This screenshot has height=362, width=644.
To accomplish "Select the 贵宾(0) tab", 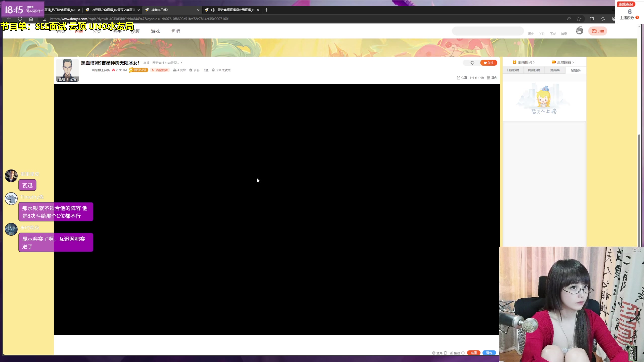I will (x=555, y=70).
